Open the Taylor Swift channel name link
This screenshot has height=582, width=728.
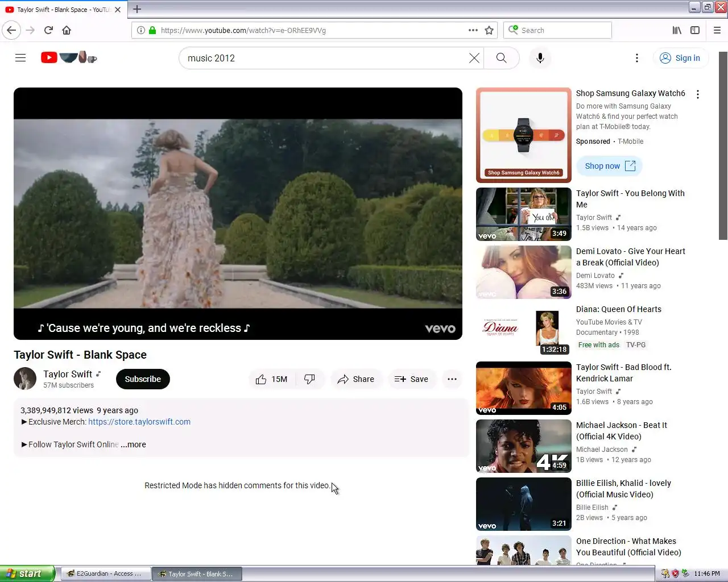[68, 374]
